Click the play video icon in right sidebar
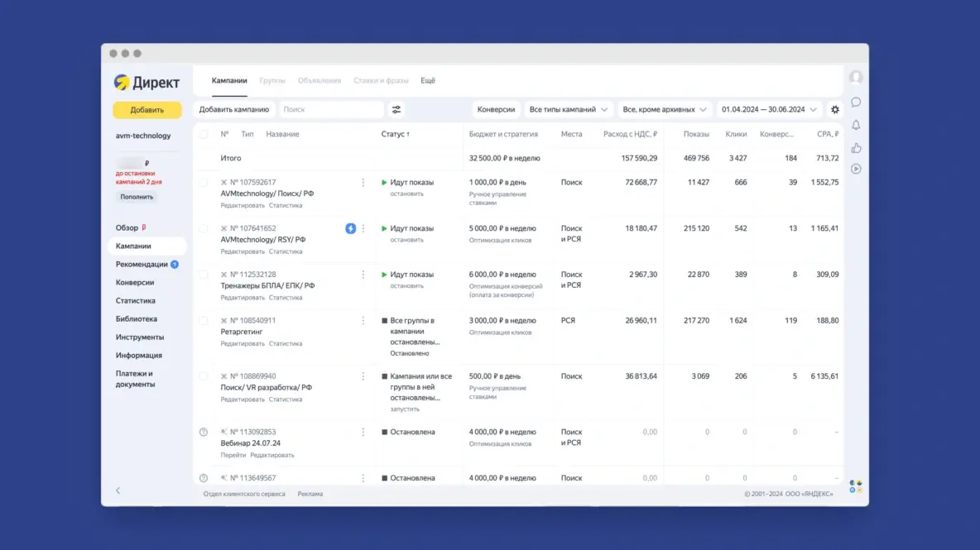This screenshot has width=980, height=550. (x=856, y=169)
